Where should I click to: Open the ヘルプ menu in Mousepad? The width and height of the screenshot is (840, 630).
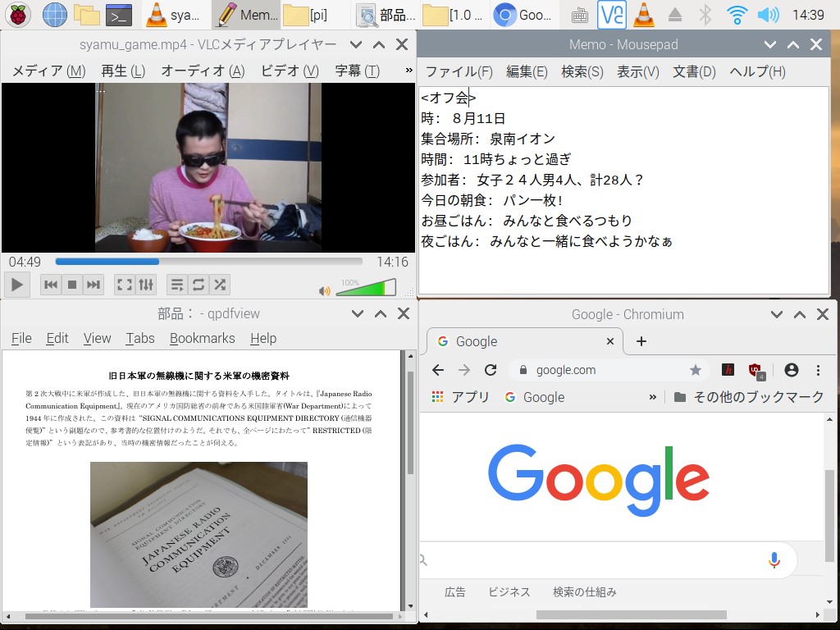click(x=757, y=72)
